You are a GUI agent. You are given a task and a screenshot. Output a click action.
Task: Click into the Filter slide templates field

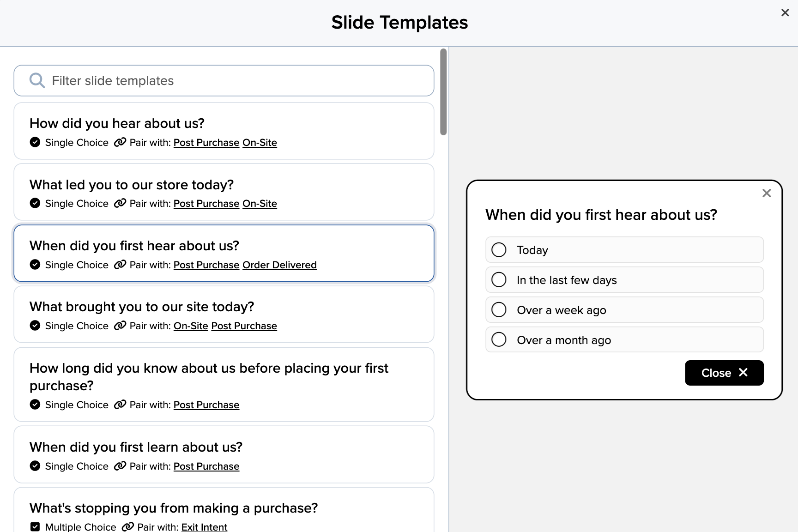[231, 81]
